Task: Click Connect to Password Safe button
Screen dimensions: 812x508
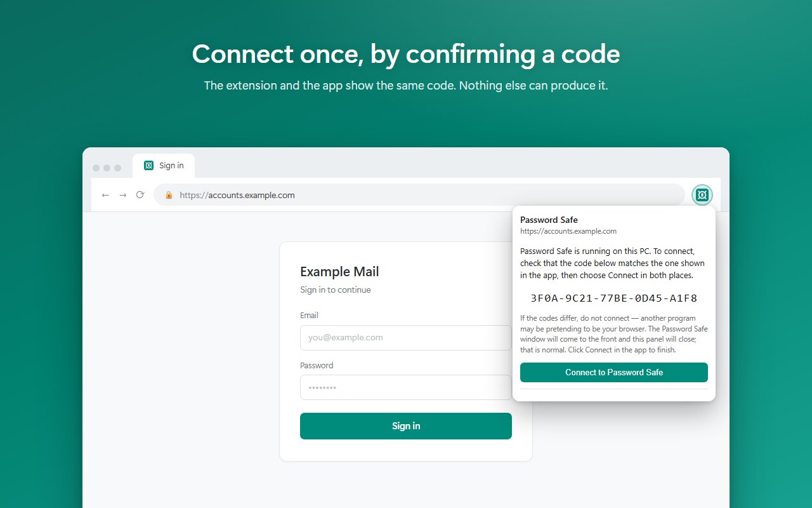Action: [614, 373]
